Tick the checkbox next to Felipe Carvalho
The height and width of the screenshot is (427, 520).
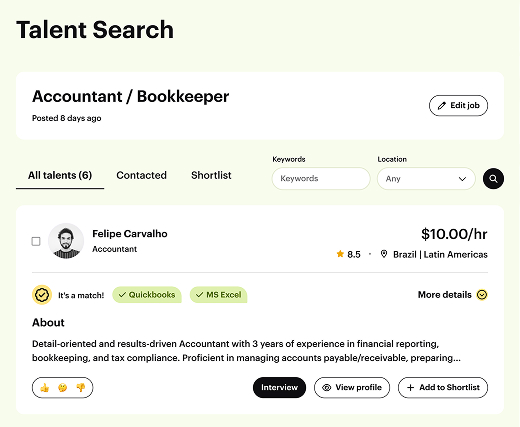[36, 241]
